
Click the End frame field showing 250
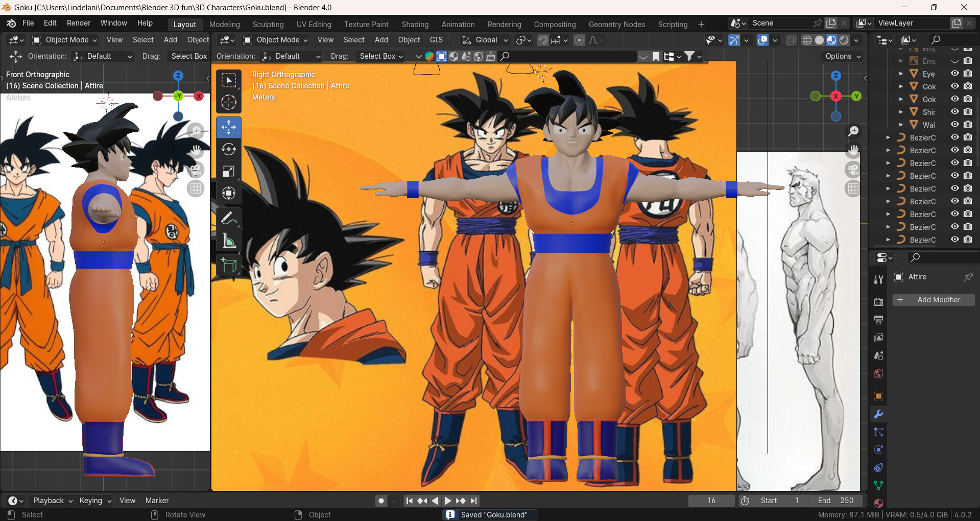[x=835, y=501]
